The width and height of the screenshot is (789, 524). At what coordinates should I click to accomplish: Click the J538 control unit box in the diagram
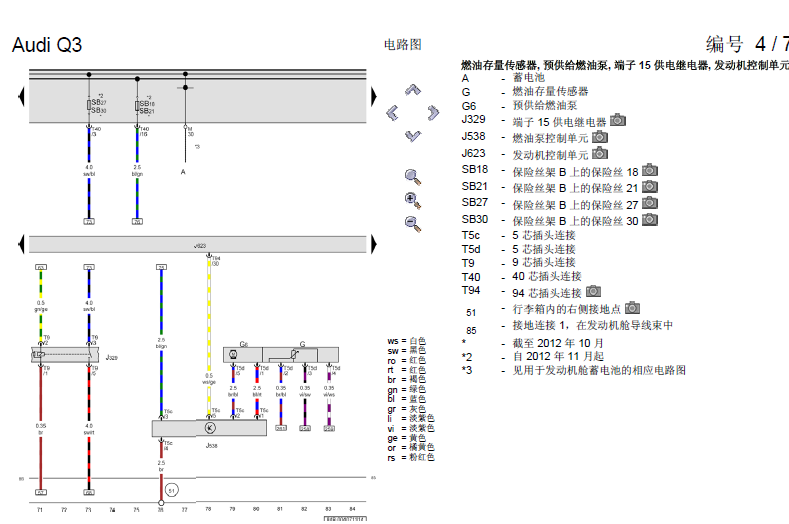(x=209, y=428)
